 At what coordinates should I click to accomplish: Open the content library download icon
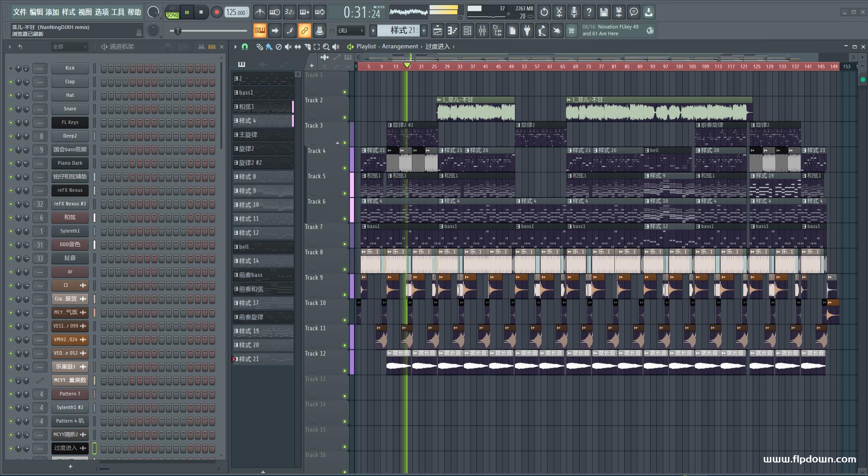tap(648, 12)
